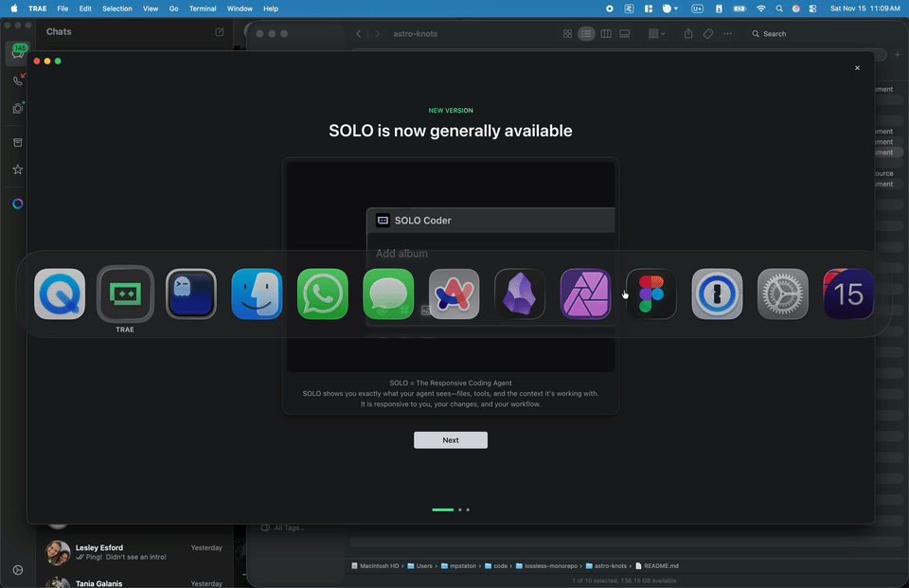Switch Finder to list view
Screen dimensions: 909x588
point(586,34)
